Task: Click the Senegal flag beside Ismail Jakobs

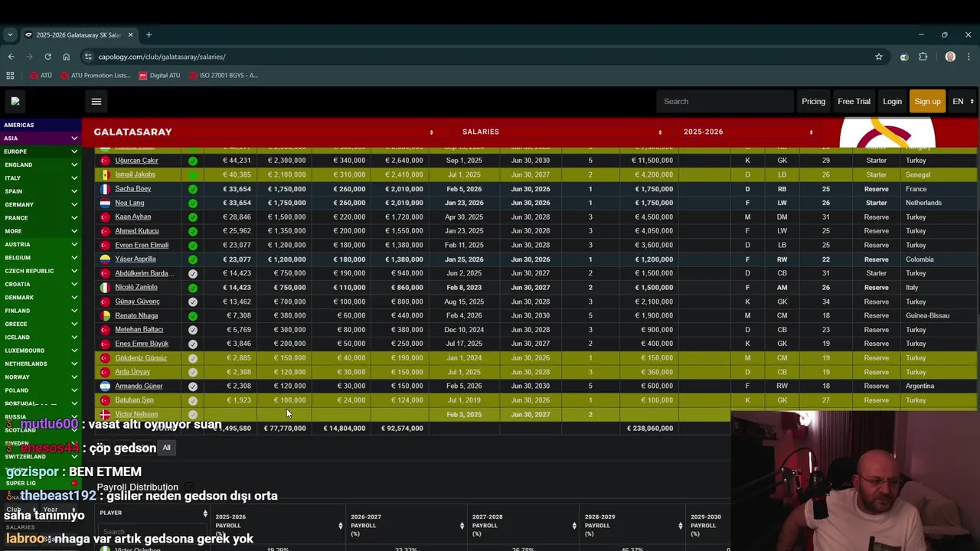Action: pos(105,174)
